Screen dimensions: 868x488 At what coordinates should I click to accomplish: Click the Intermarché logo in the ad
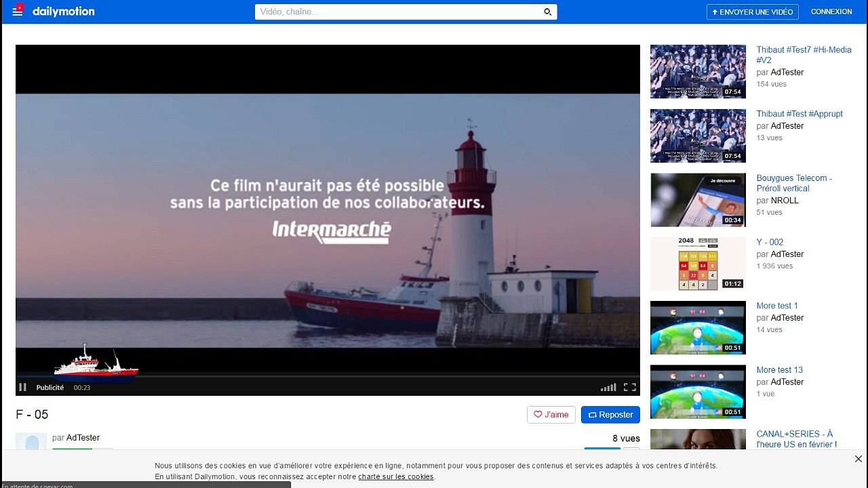tap(332, 231)
